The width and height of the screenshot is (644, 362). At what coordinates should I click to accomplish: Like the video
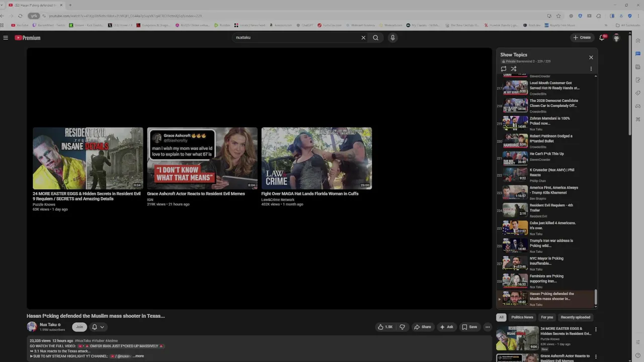coord(385,327)
